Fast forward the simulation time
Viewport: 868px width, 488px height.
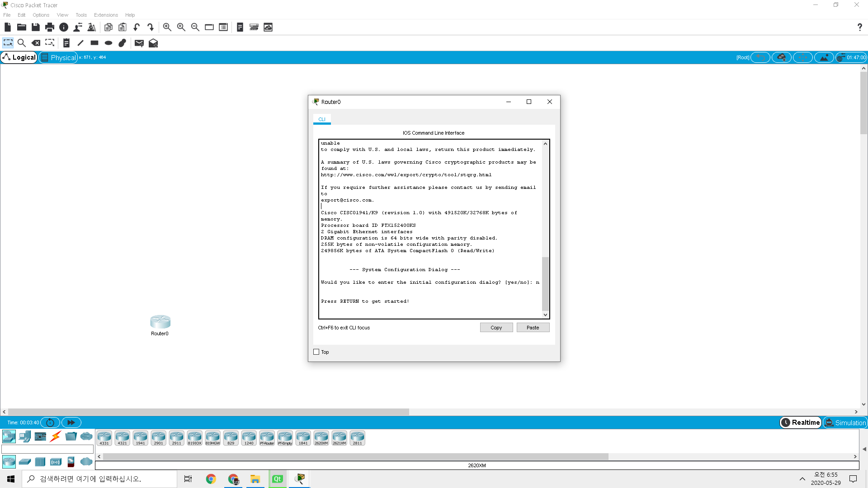click(x=71, y=422)
